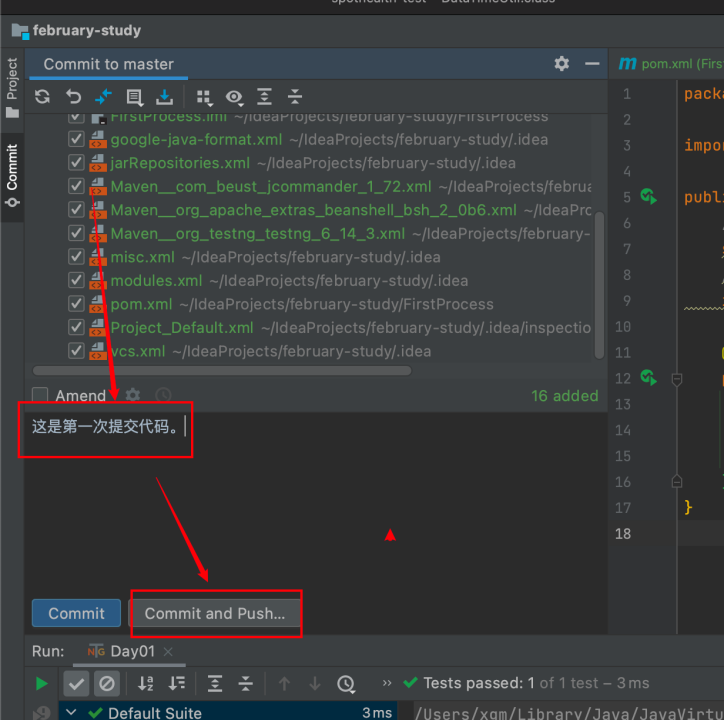Toggle Show Ignored tests icon
Screen dimensions: 724x720
point(107,684)
